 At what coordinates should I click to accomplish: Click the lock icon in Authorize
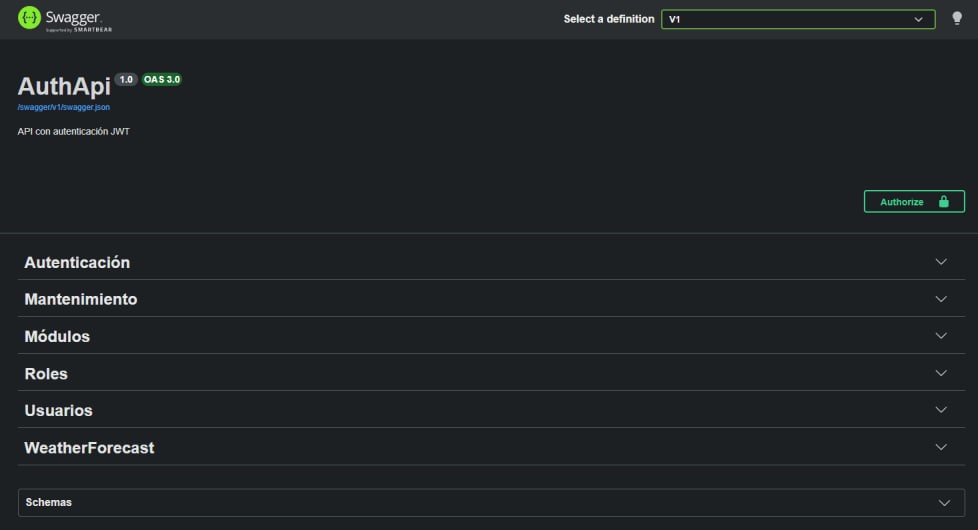(x=943, y=202)
